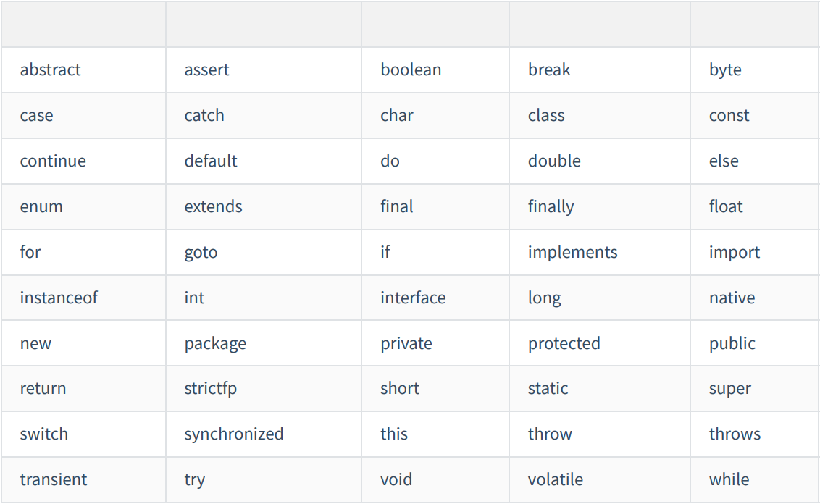Select the 'transient' keyword cell
Screen dimensions: 820x504
tap(54, 479)
